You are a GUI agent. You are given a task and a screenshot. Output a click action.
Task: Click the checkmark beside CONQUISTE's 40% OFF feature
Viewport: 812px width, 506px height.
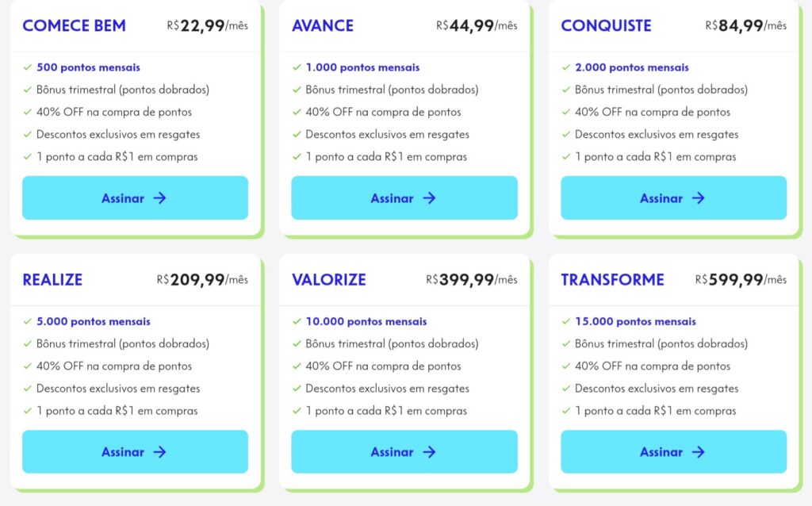[566, 112]
